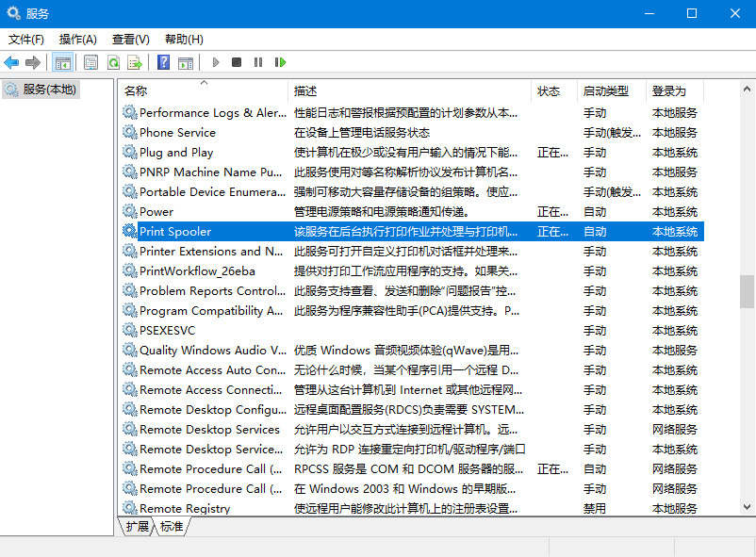Restart the service with the restart icon
756x557 pixels.
280,62
